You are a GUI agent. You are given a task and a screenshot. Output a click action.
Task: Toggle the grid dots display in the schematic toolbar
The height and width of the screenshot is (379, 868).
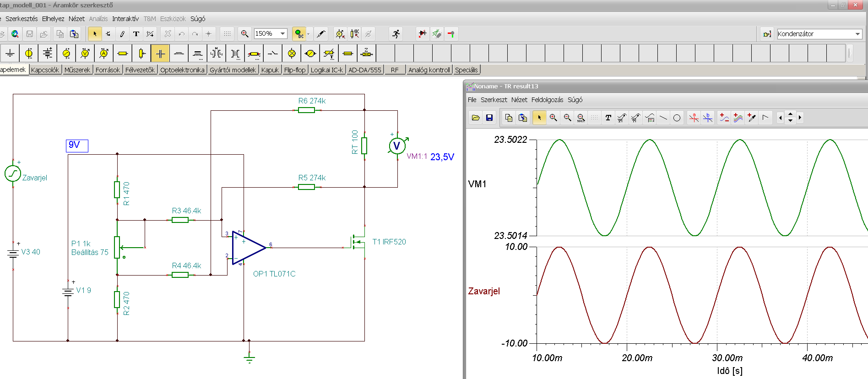(227, 34)
